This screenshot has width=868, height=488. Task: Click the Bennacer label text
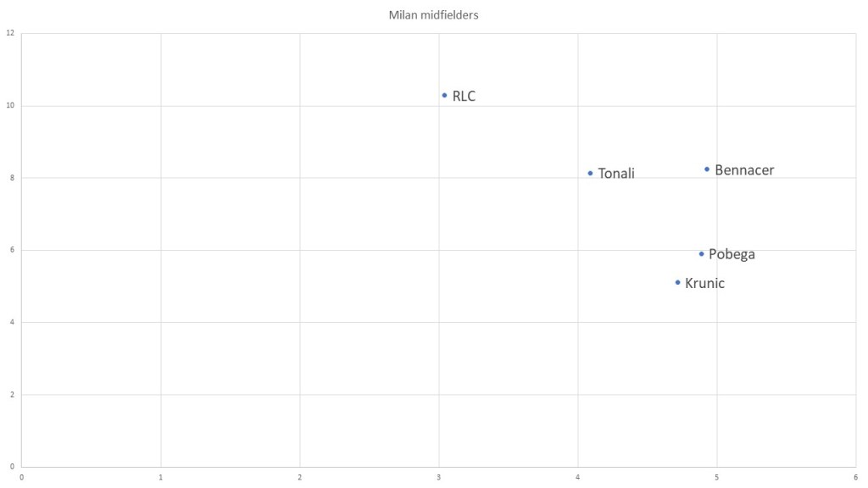tap(744, 170)
